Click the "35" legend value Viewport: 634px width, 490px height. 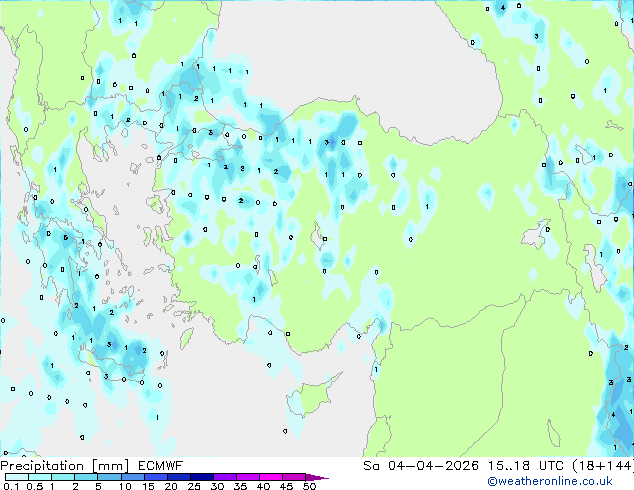point(240,486)
